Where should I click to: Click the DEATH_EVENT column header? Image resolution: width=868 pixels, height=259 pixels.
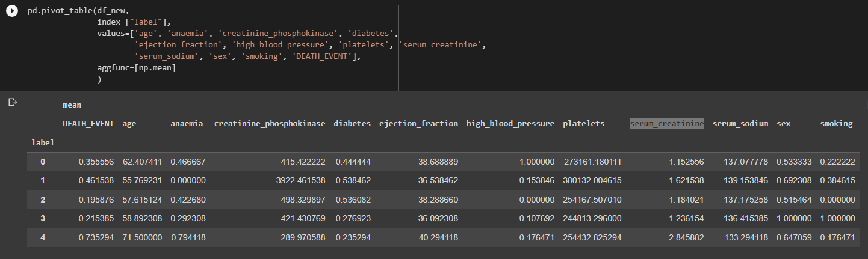pos(88,124)
